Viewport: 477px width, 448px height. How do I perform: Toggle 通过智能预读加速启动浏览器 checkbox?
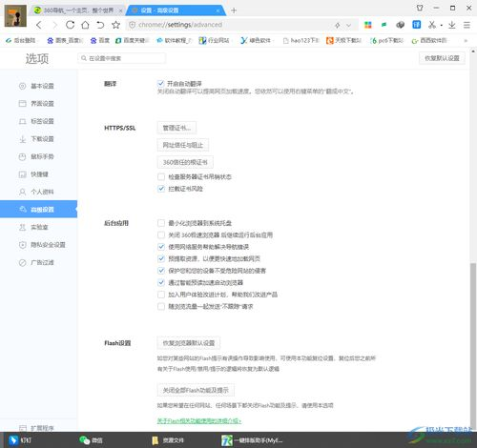click(x=161, y=282)
